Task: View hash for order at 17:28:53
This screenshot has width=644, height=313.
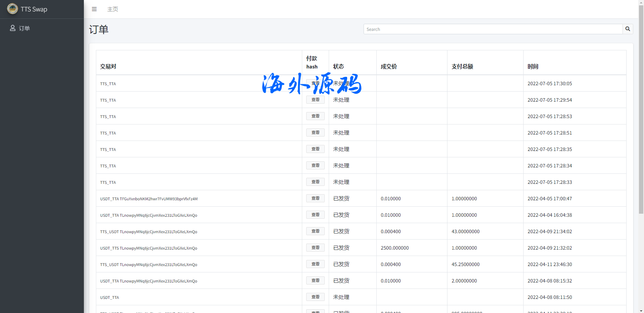Action: 315,116
